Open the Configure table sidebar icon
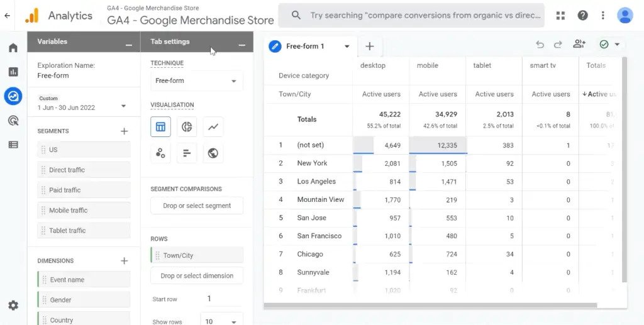 [x=13, y=145]
